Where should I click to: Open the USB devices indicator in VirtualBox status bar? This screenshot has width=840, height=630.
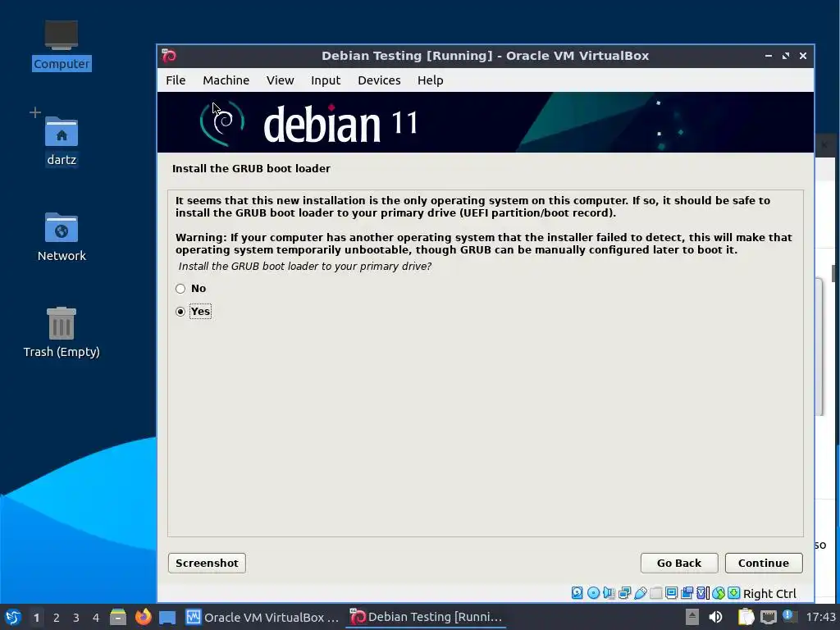[x=640, y=593]
